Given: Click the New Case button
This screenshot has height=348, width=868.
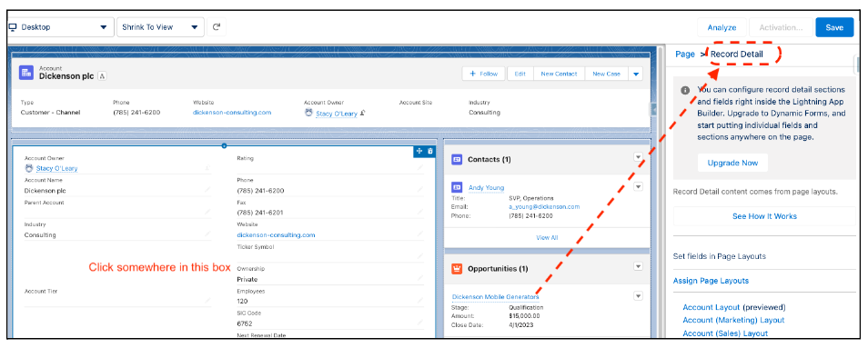Looking at the screenshot, I should click(x=606, y=74).
